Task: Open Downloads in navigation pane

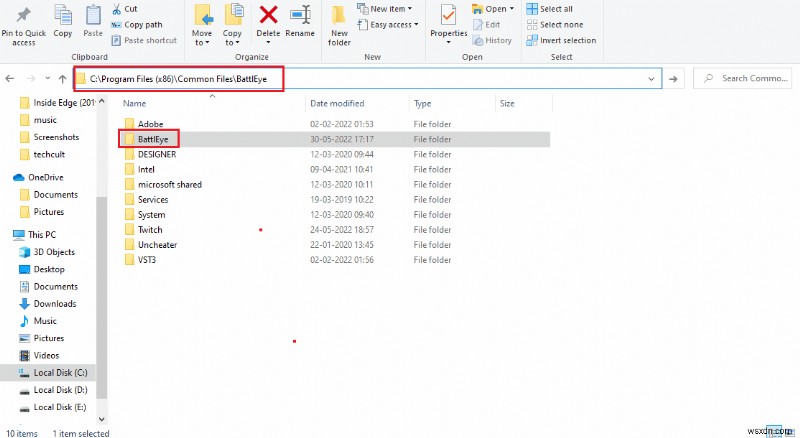Action: tap(47, 304)
